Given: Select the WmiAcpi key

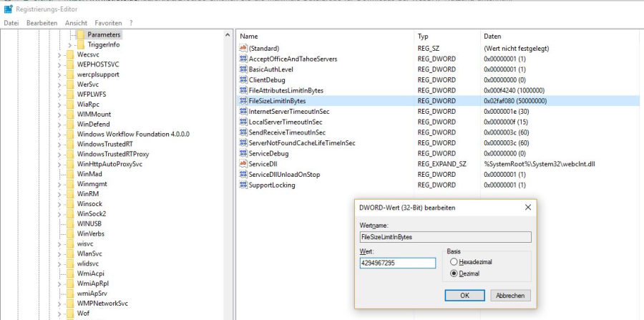Looking at the screenshot, I should [90, 273].
